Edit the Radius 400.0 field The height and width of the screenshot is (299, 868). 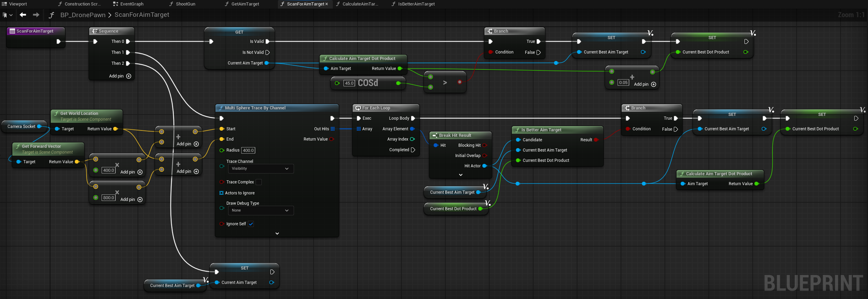pos(248,150)
